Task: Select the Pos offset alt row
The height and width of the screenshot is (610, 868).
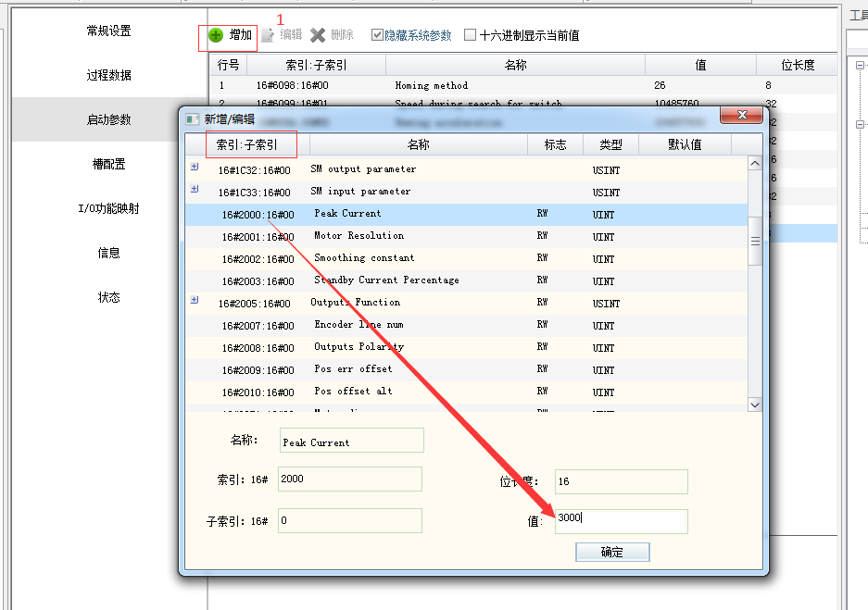Action: click(467, 392)
